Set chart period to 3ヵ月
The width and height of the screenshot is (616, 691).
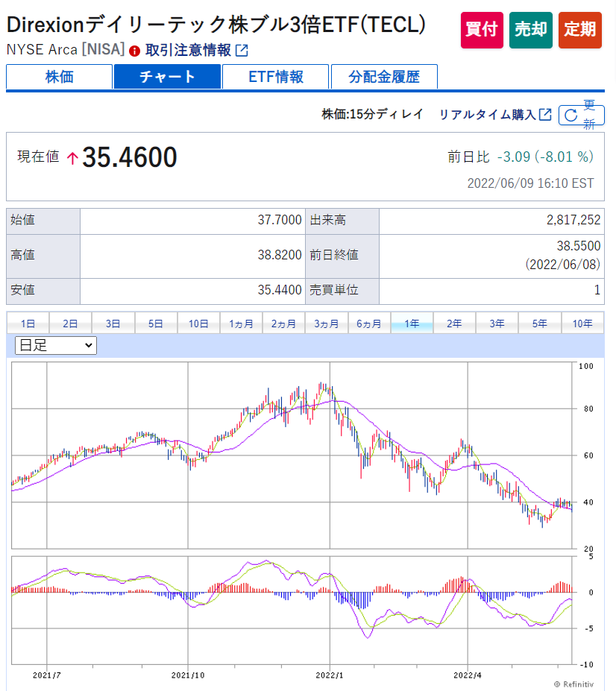[x=327, y=324]
